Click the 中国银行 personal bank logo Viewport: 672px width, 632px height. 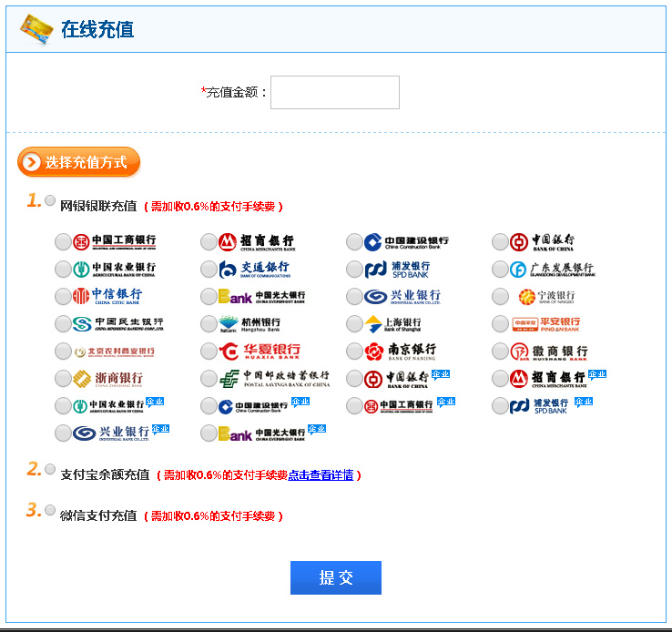[542, 241]
